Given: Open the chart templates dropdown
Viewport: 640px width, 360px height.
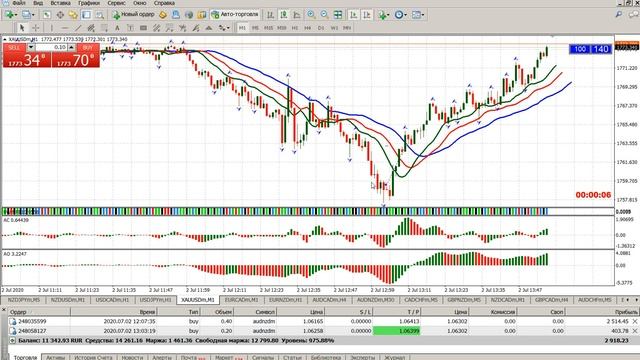Looking at the screenshot, I should coord(418,15).
